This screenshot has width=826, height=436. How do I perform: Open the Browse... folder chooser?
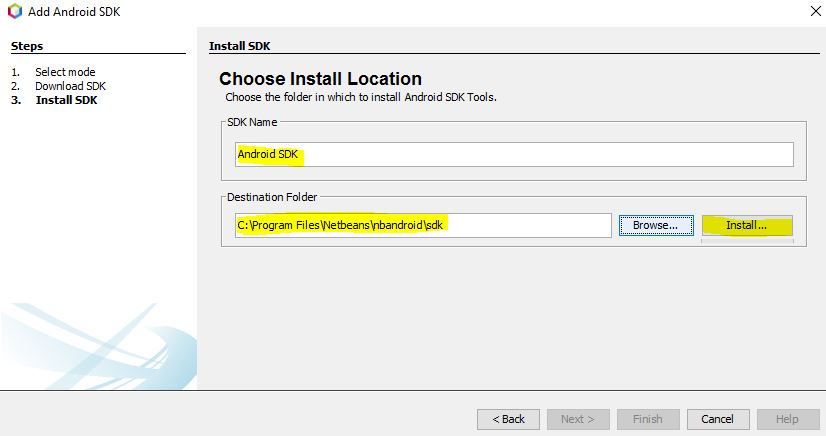(656, 225)
